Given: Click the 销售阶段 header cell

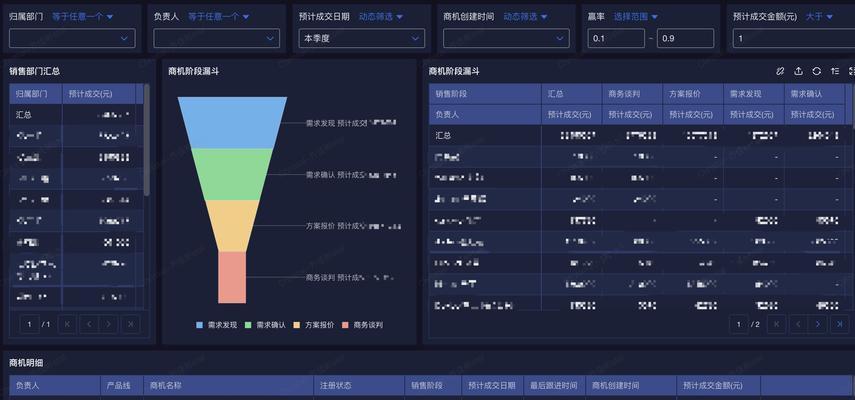Looking at the screenshot, I should point(485,94).
